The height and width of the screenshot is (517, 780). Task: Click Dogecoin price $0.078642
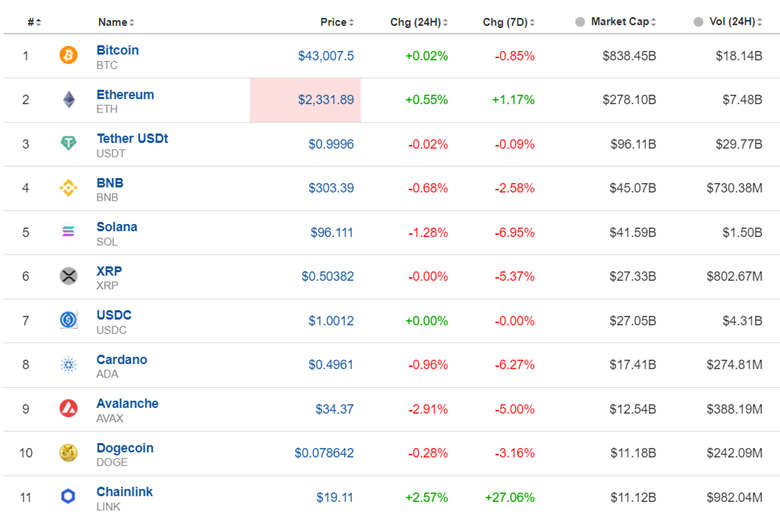pyautogui.click(x=324, y=453)
